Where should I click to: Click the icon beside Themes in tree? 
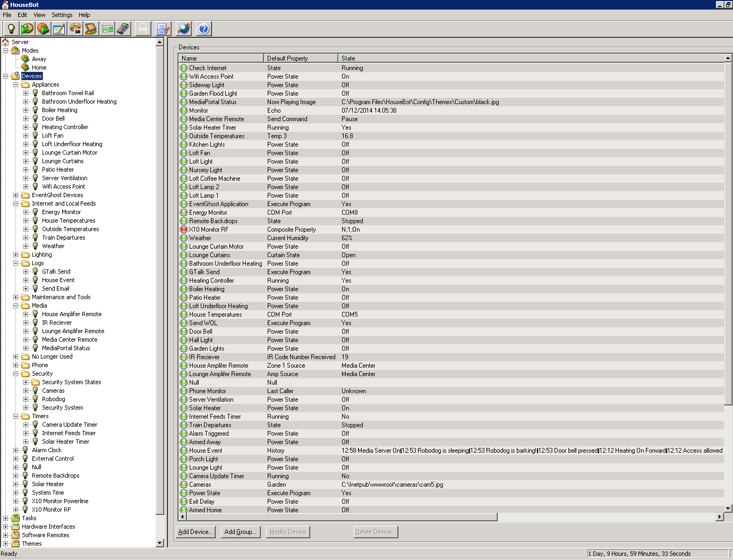click(x=15, y=544)
